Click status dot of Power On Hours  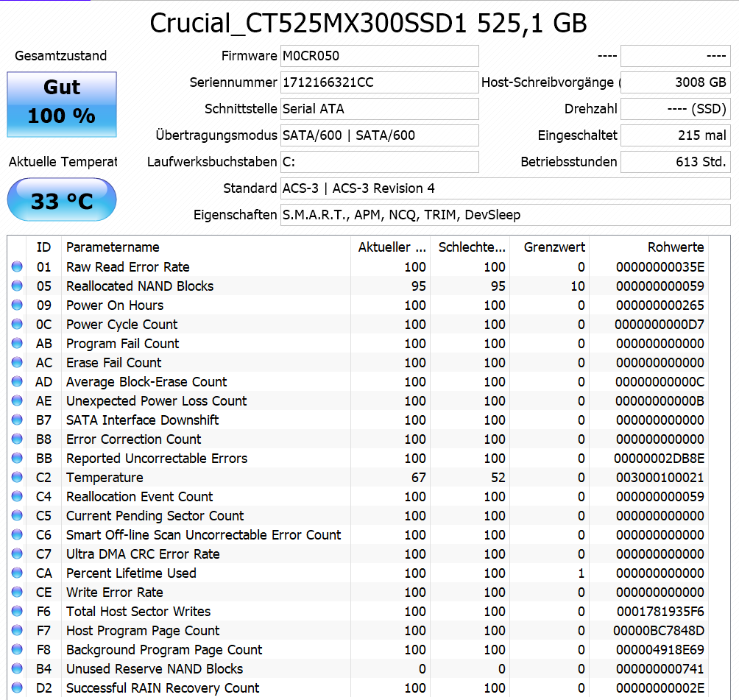pyautogui.click(x=17, y=305)
